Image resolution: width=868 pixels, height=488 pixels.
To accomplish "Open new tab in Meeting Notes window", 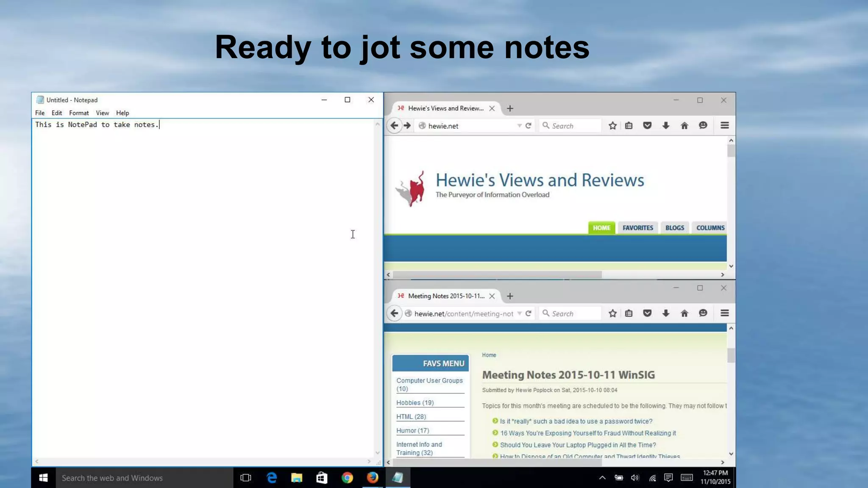I will click(x=510, y=296).
